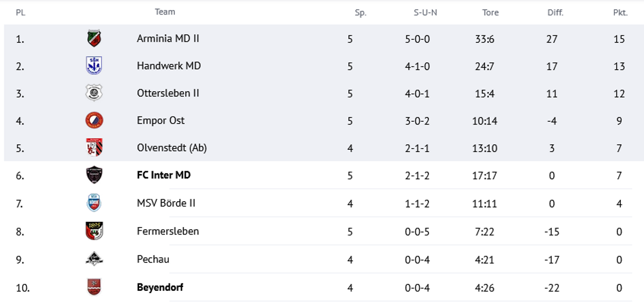Open the Beyendorf team link
The height and width of the screenshot is (307, 644).
pos(160,287)
